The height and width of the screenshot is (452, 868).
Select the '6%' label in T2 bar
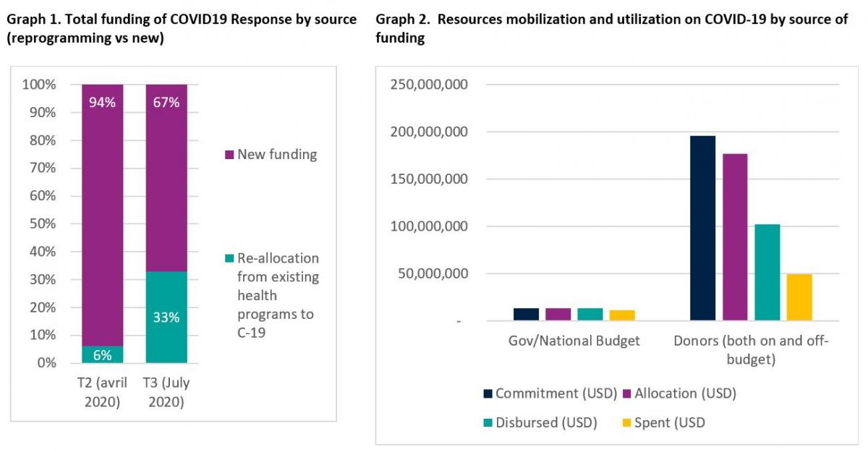[x=102, y=354]
